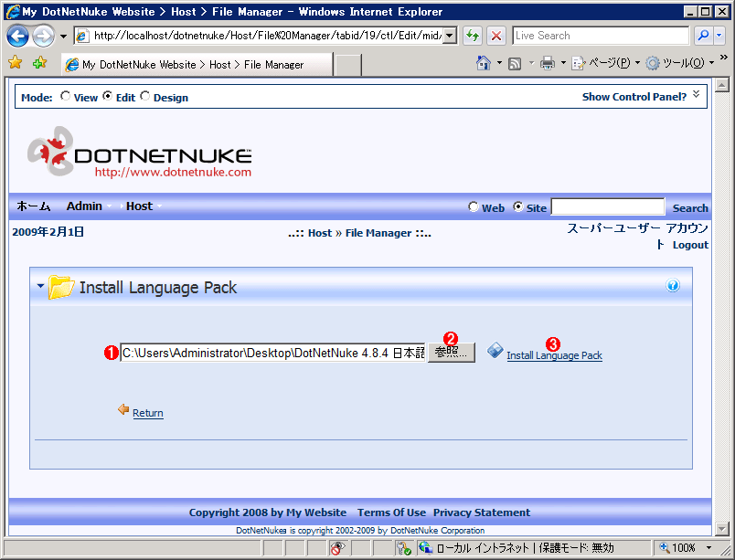The width and height of the screenshot is (735, 560).
Task: Click the browser Back arrow button
Action: 17,36
